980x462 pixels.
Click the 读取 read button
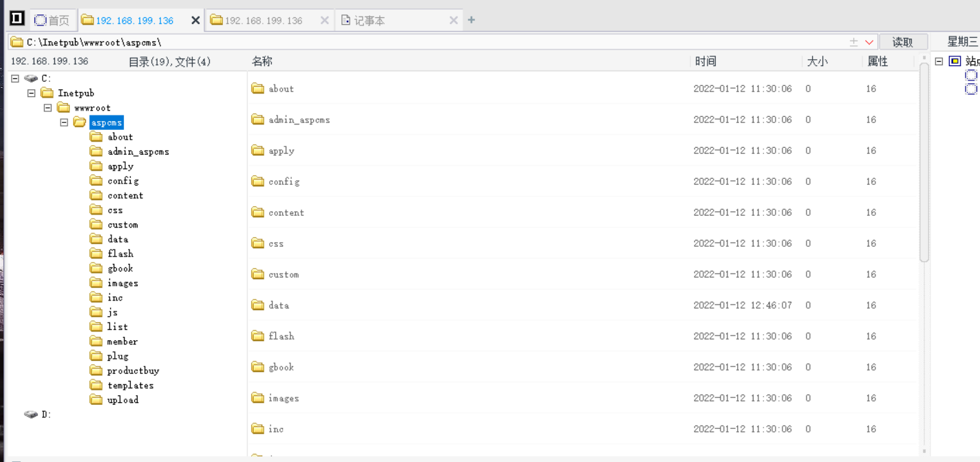[903, 42]
